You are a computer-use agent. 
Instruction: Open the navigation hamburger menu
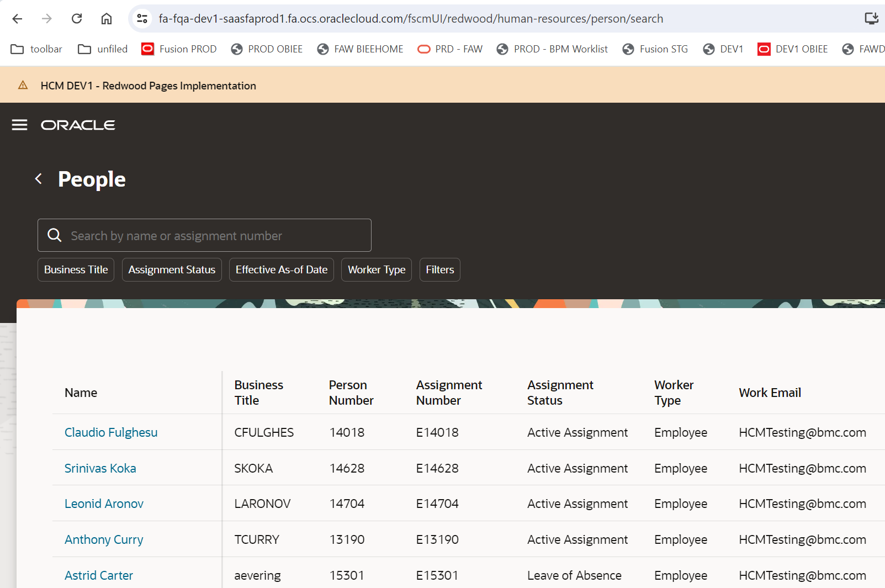[19, 125]
